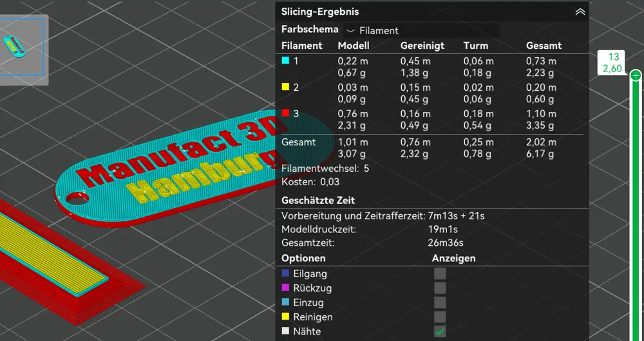Viewport: 644px width, 341px height.
Task: Click filament 3 total 3,35 g
Action: [540, 125]
